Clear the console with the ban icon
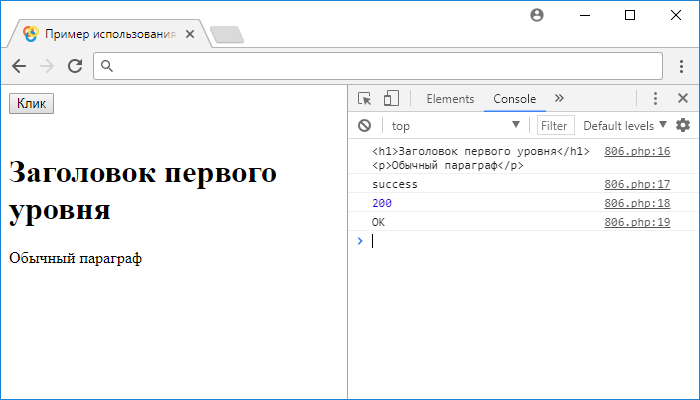The width and height of the screenshot is (700, 400). pyautogui.click(x=364, y=125)
